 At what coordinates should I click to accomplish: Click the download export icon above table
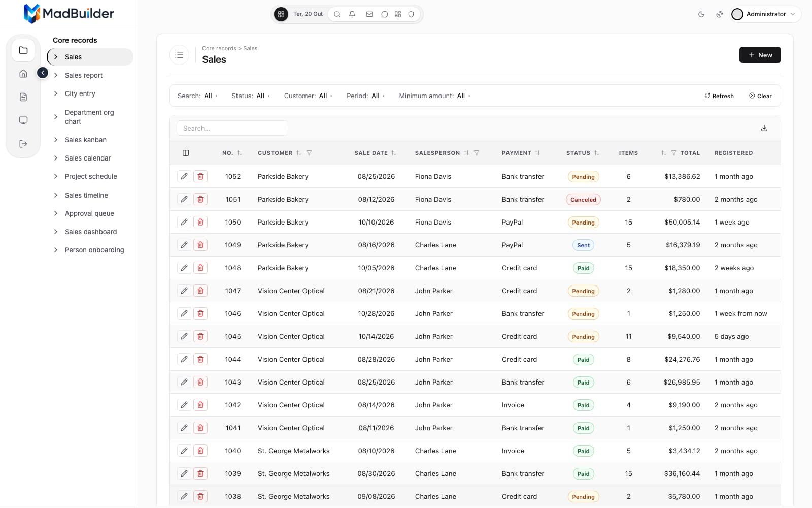[x=764, y=128]
